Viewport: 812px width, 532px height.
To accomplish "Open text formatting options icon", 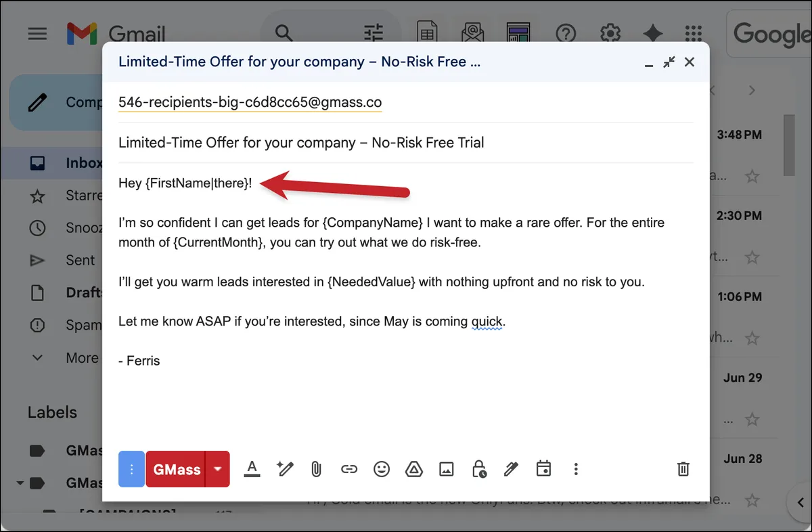I will click(252, 468).
